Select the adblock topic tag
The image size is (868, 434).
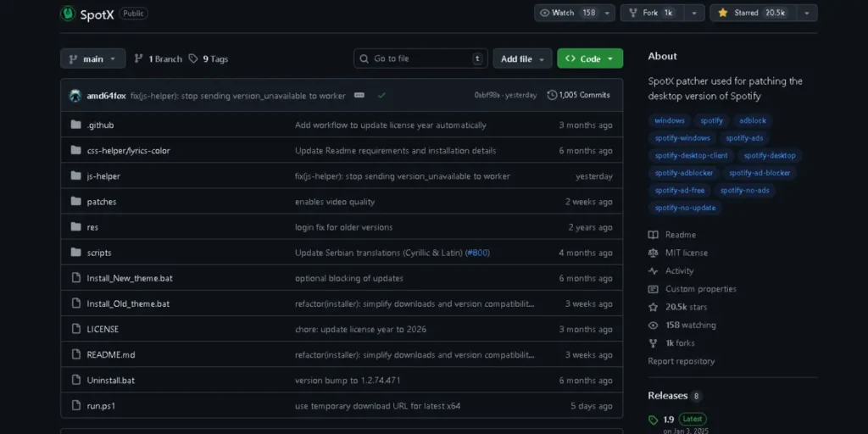pos(753,120)
